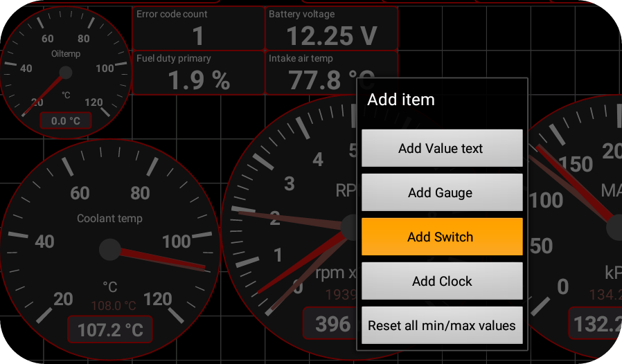This screenshot has height=364, width=622.
Task: Tap the 107.2 °C coolant digital readout
Action: point(109,329)
